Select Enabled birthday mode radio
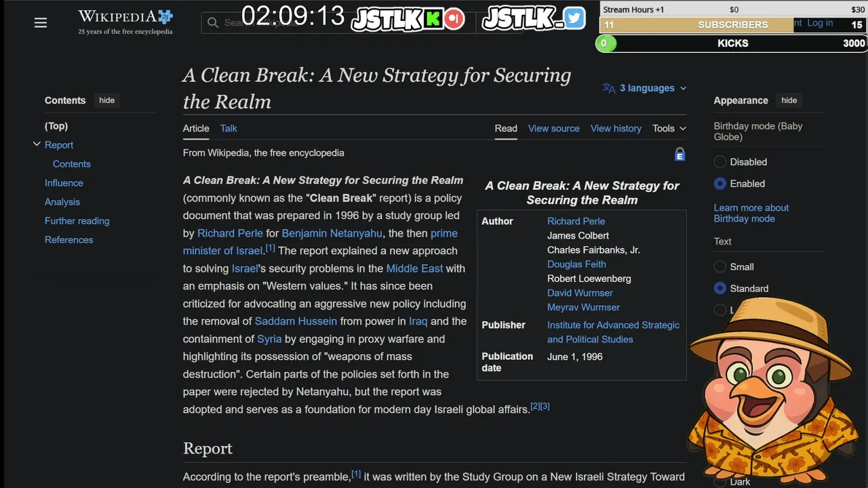868x488 pixels. [x=720, y=184]
